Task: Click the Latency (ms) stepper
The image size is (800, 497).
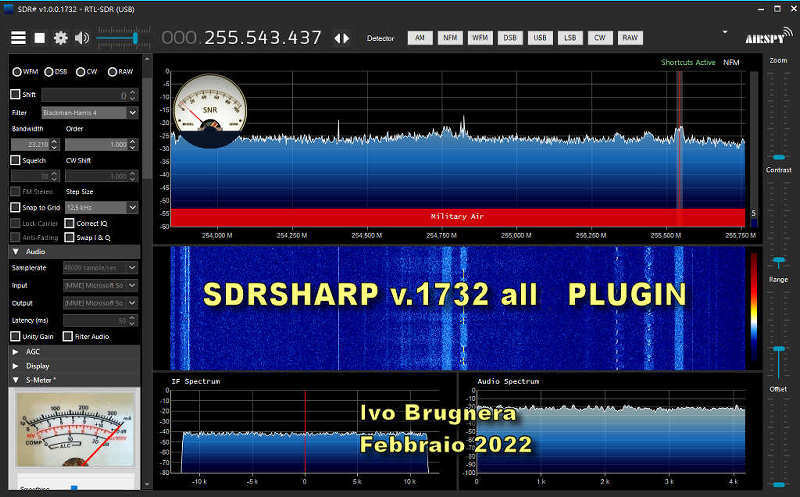Action: point(133,320)
